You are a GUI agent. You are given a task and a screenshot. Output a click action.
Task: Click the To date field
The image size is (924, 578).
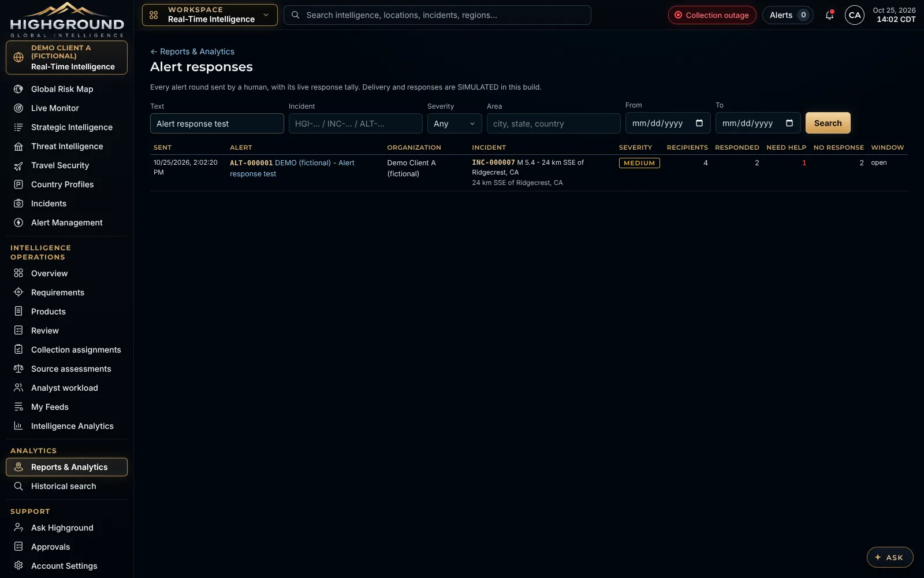pos(758,123)
